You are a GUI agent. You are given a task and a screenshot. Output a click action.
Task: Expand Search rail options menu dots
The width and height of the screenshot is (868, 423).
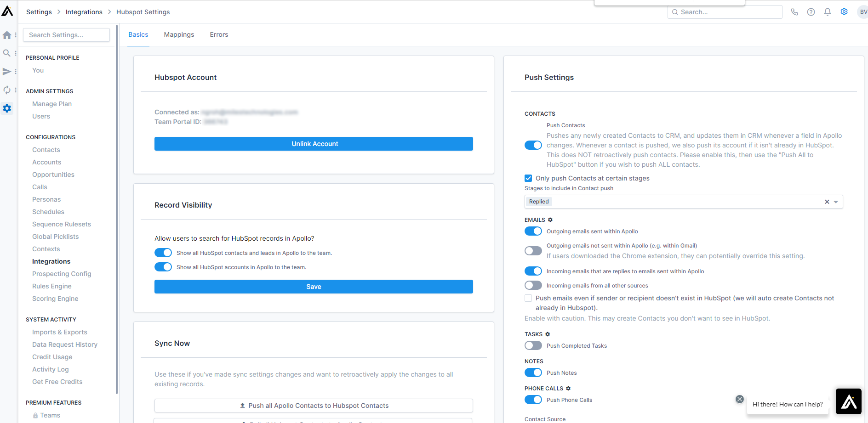(x=16, y=53)
